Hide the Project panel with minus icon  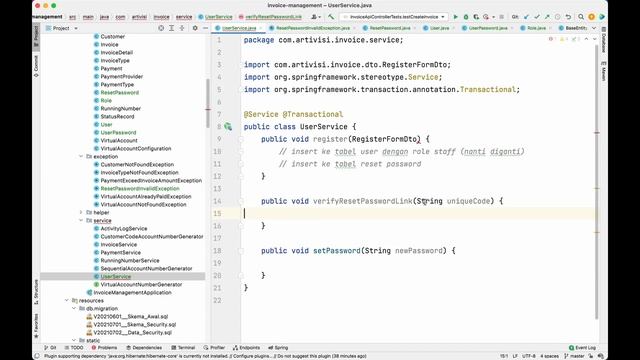(205, 28)
